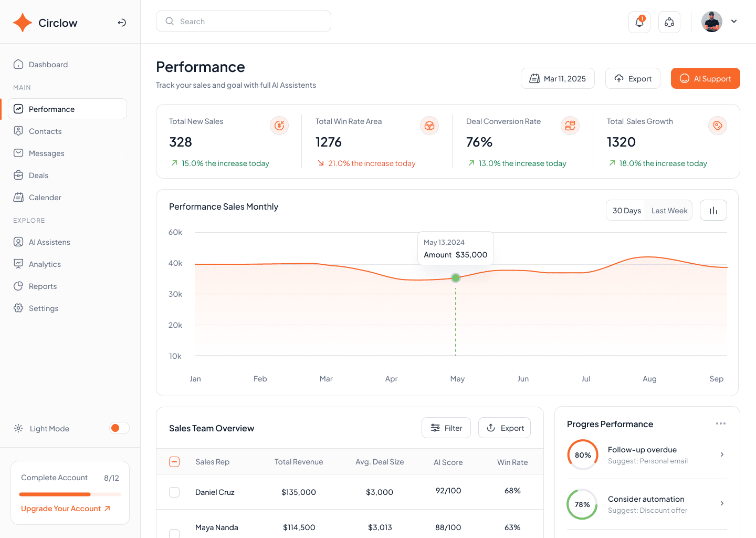Toggle the Light Mode switch
This screenshot has width=756, height=538.
click(119, 428)
